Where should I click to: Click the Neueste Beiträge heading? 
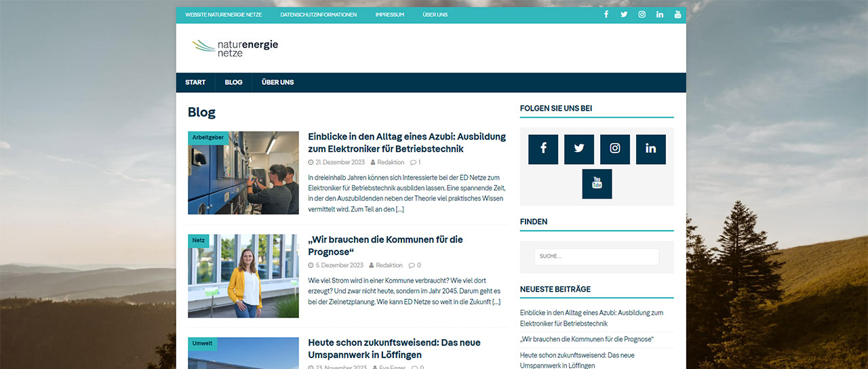coord(555,289)
